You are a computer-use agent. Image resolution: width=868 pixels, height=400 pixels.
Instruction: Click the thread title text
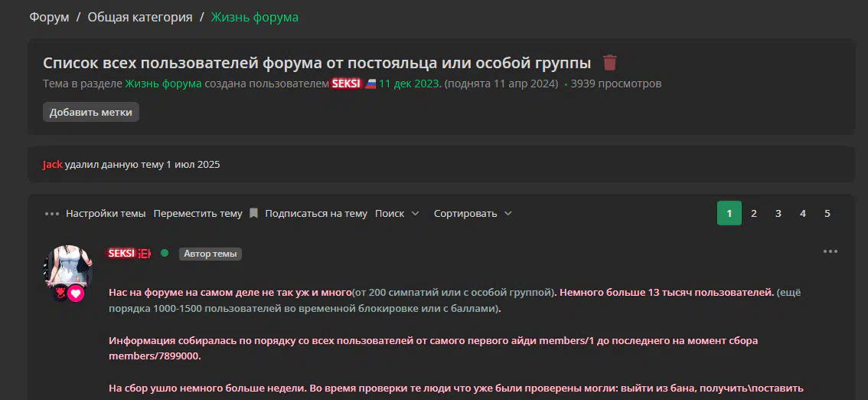pos(317,63)
